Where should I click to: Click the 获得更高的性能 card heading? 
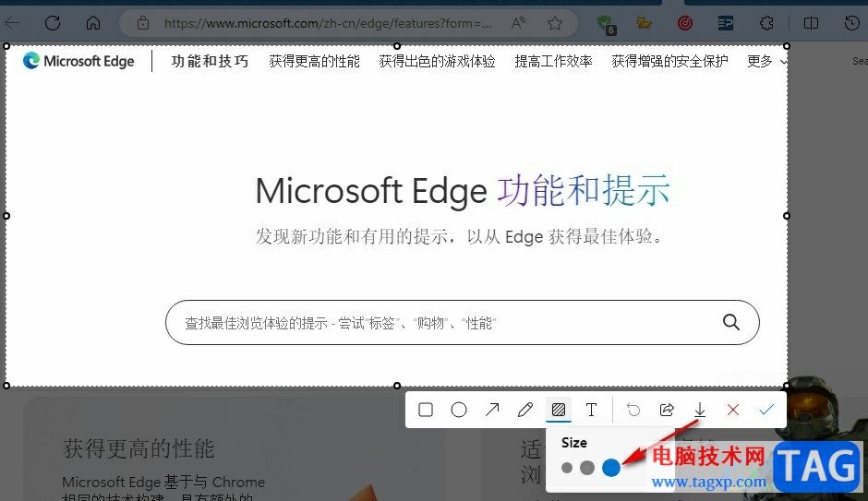[139, 448]
